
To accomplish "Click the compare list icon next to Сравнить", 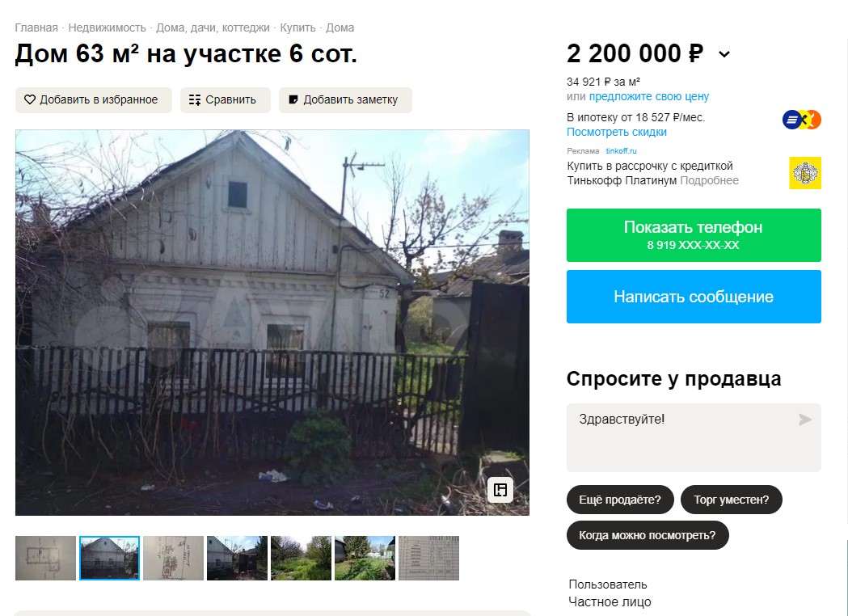I will (x=195, y=99).
